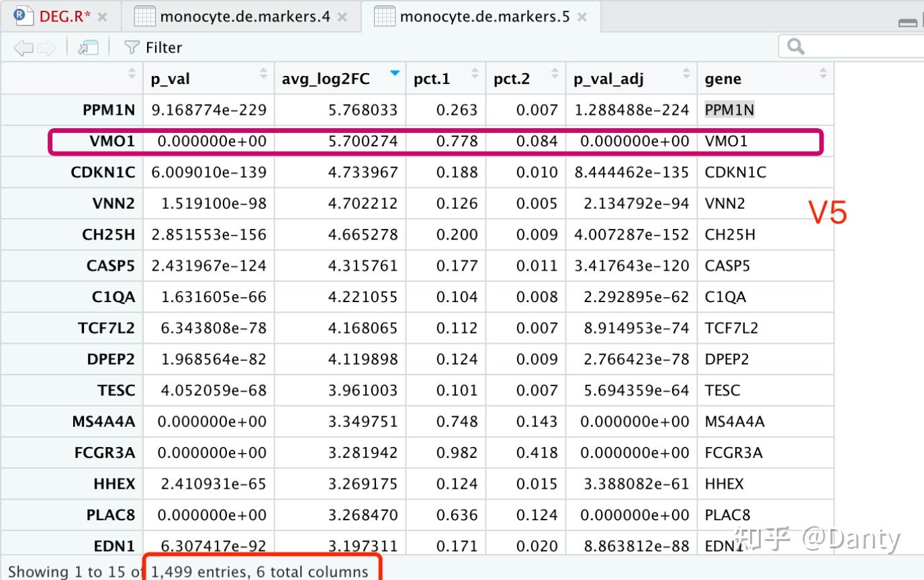Image resolution: width=924 pixels, height=580 pixels.
Task: Click the TCF7L2 gene column cell
Action: 731,328
